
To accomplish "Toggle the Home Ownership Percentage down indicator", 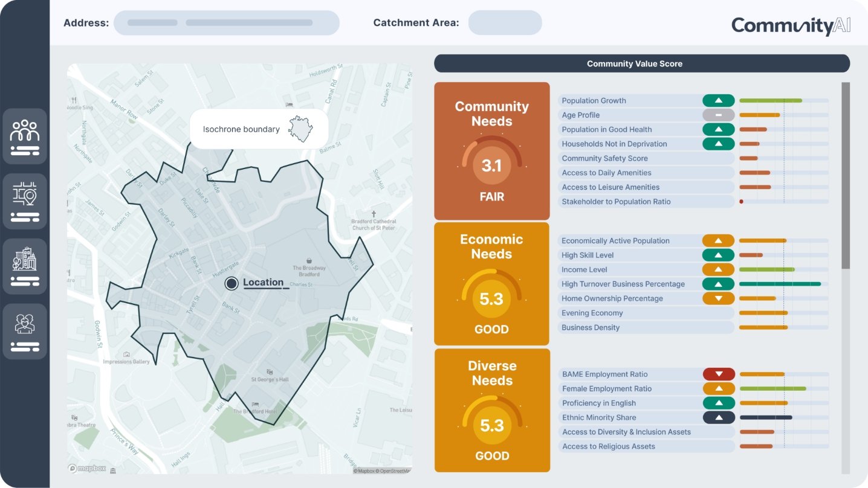I will tap(719, 298).
